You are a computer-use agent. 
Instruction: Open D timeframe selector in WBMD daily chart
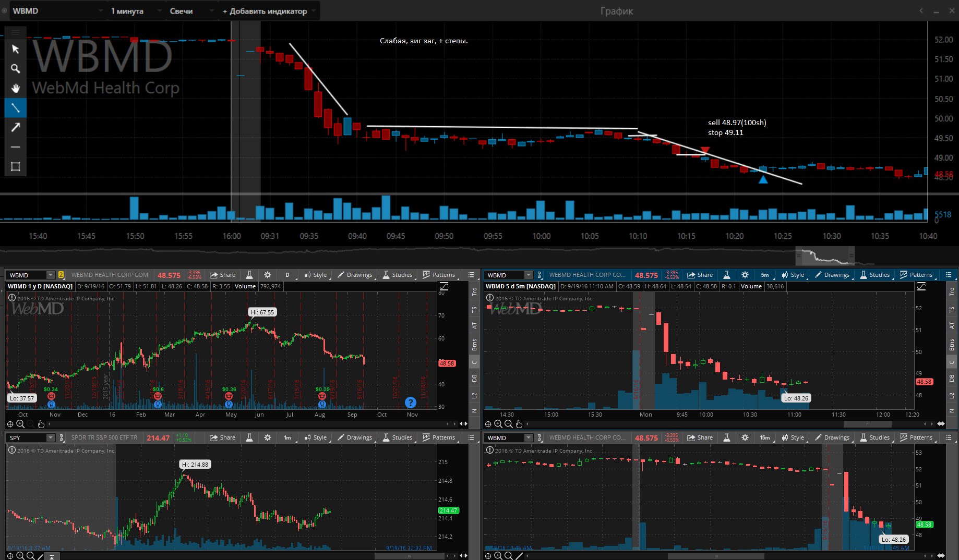[287, 275]
